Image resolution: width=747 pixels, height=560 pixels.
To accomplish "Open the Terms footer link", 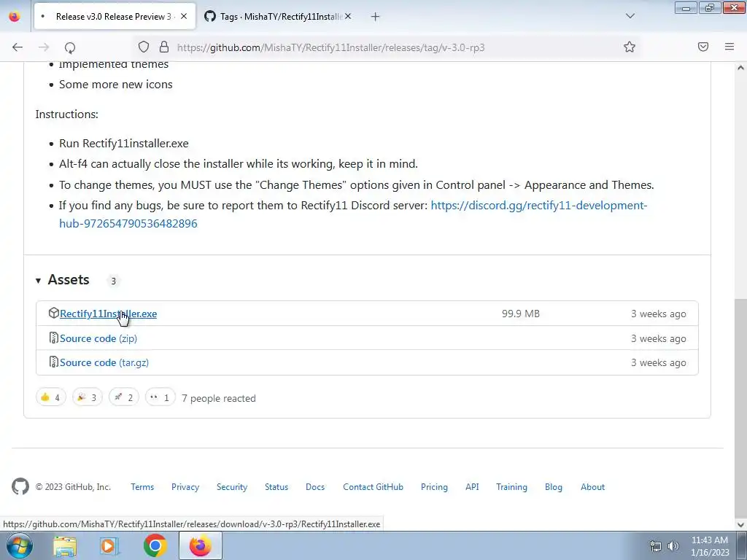I will [142, 486].
